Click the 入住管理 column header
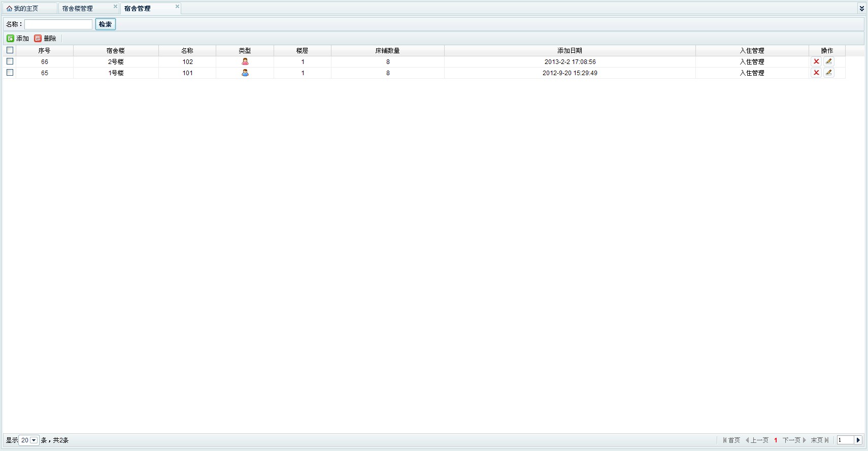 click(x=752, y=51)
